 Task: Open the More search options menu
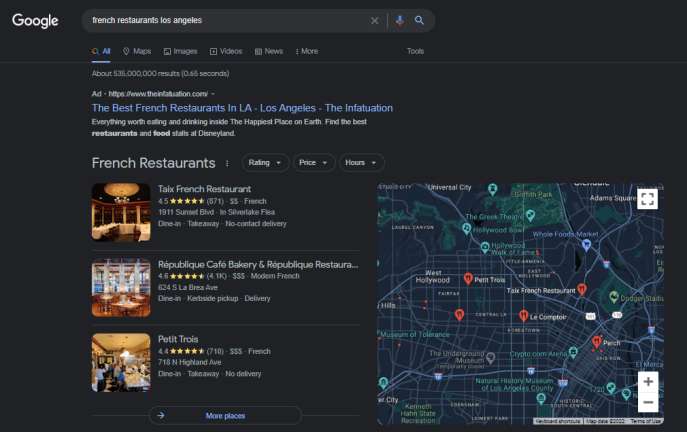(307, 51)
